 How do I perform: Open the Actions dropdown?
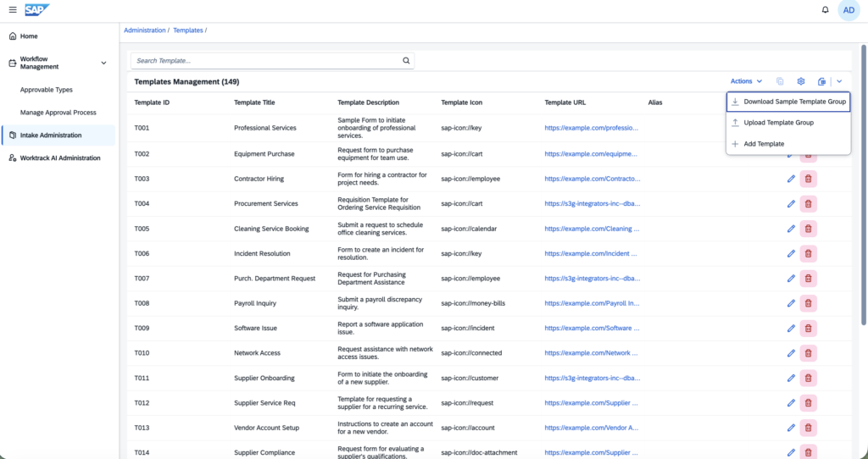(x=746, y=81)
